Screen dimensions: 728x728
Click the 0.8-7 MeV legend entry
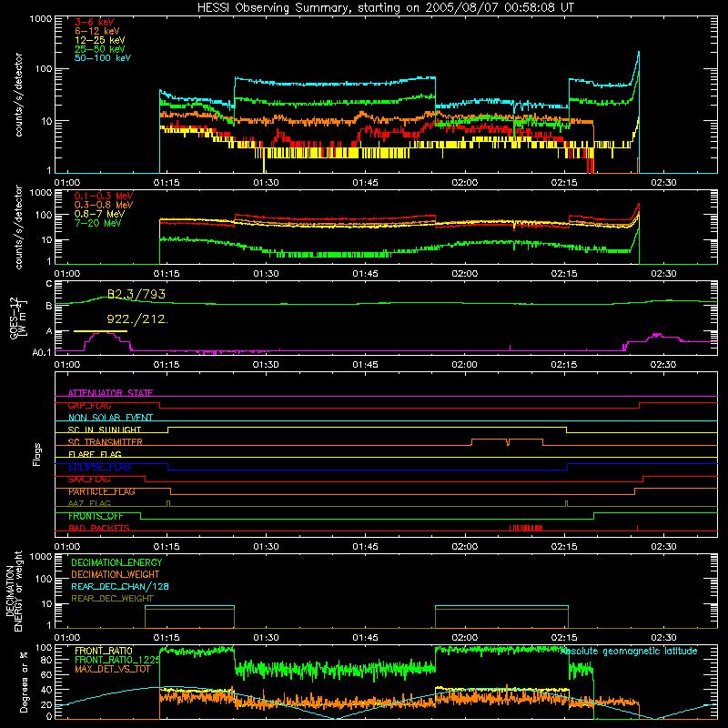[x=100, y=214]
